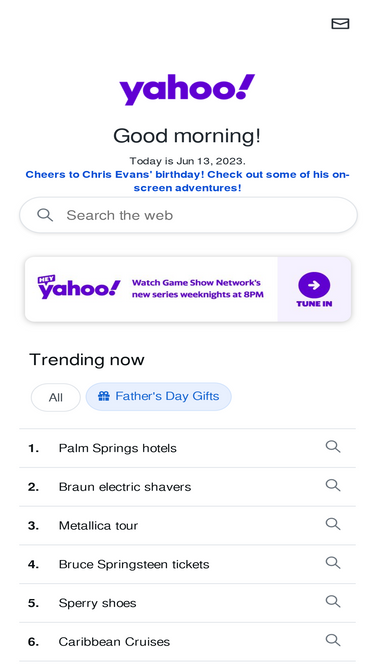Viewport: 375px width, 667px height.
Task: Search icon beside Braun electric shavers
Action: click(x=333, y=485)
